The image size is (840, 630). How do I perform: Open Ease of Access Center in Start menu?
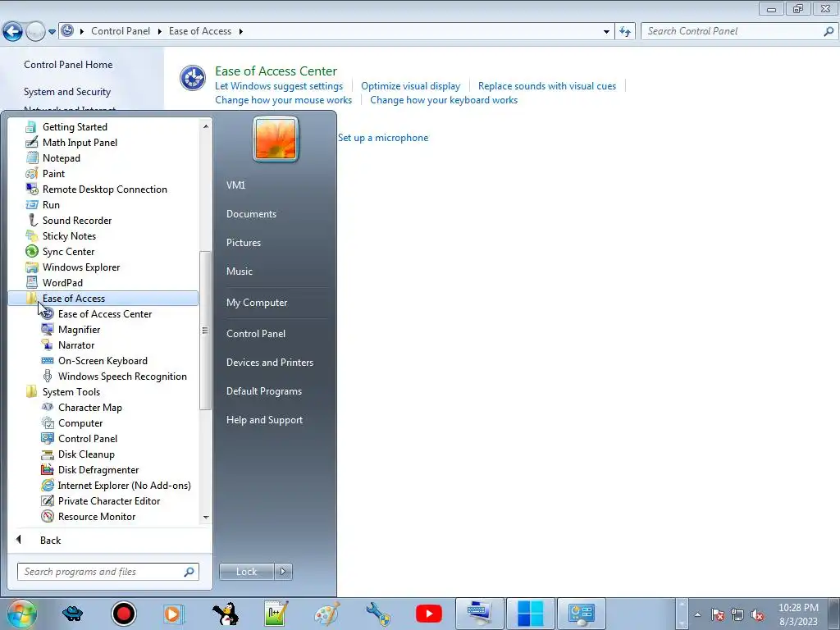105,314
